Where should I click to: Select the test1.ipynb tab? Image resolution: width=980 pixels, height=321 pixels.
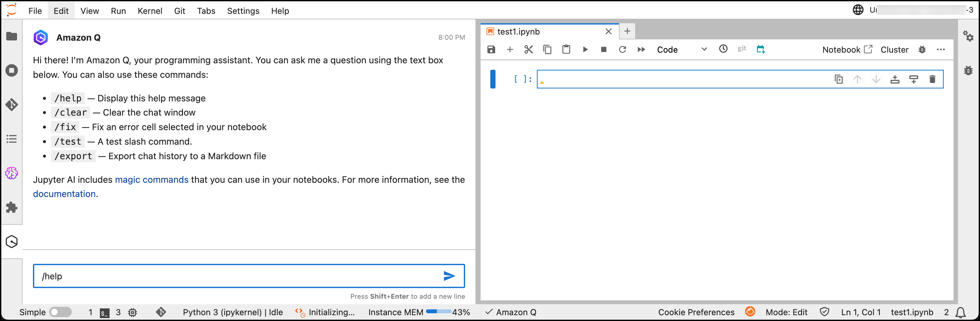click(x=518, y=32)
